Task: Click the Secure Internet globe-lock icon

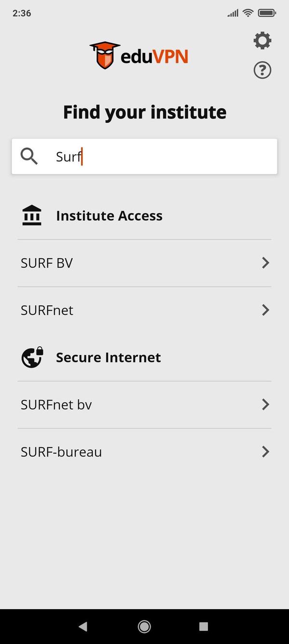Action: tap(31, 357)
